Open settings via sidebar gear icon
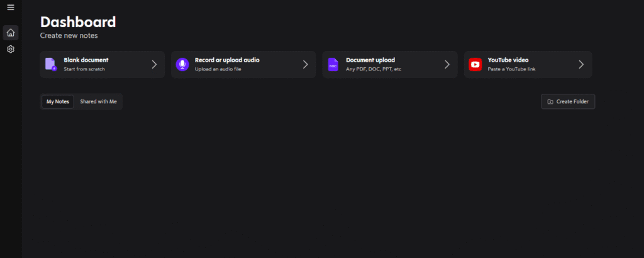Screen dimensions: 644x258 point(11,49)
